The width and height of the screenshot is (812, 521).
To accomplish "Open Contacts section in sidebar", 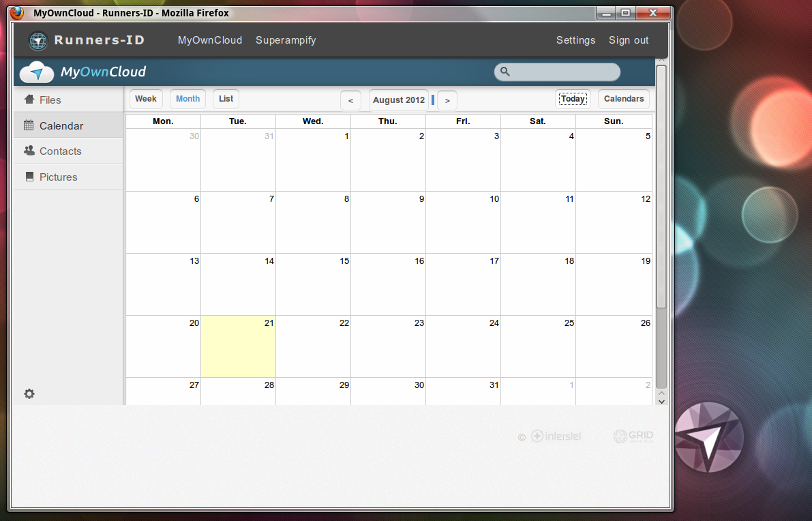I will click(68, 151).
